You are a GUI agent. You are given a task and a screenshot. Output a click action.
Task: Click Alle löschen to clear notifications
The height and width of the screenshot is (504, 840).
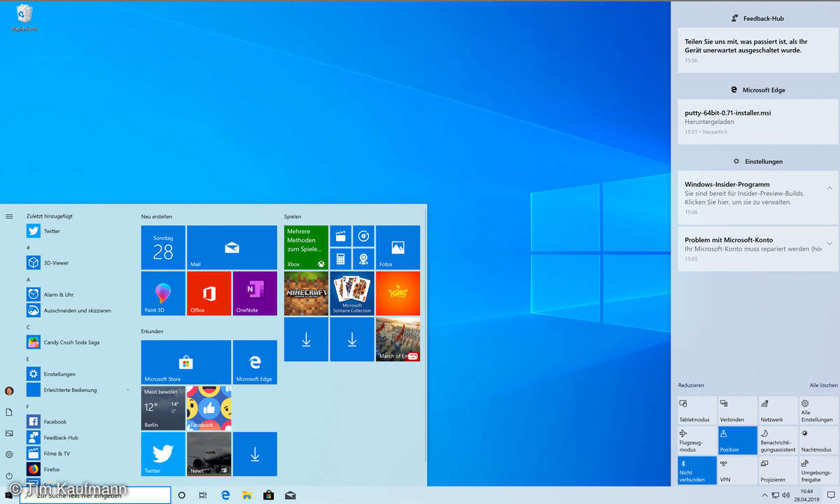(x=824, y=386)
